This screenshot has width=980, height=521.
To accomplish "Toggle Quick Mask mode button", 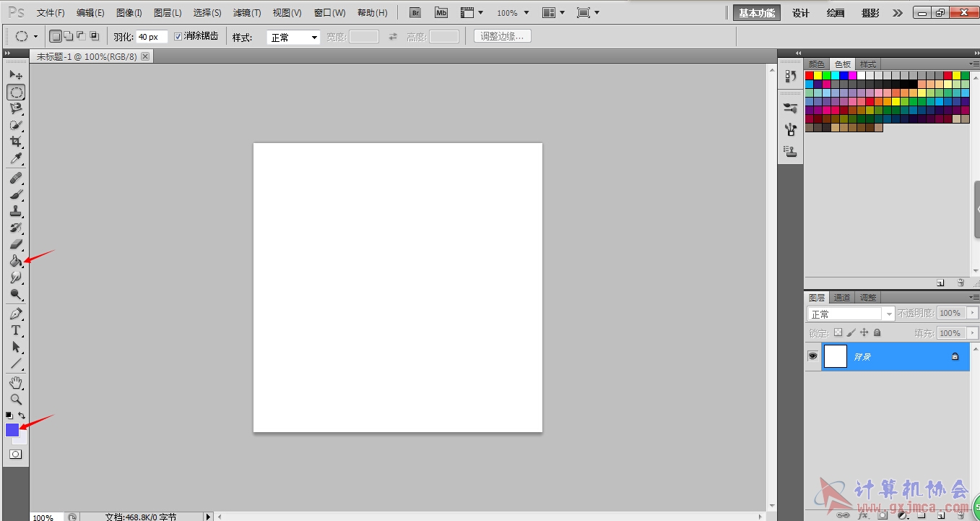I will 16,455.
